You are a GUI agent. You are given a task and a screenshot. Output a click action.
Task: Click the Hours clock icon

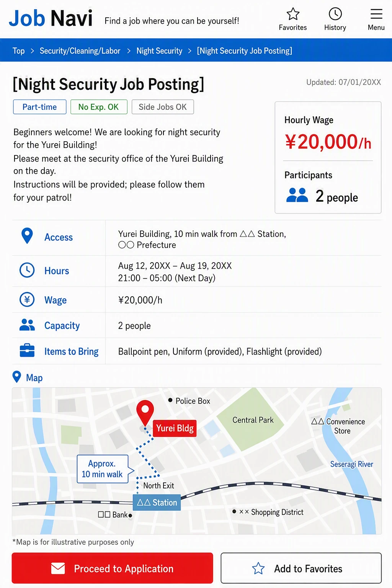point(27,270)
